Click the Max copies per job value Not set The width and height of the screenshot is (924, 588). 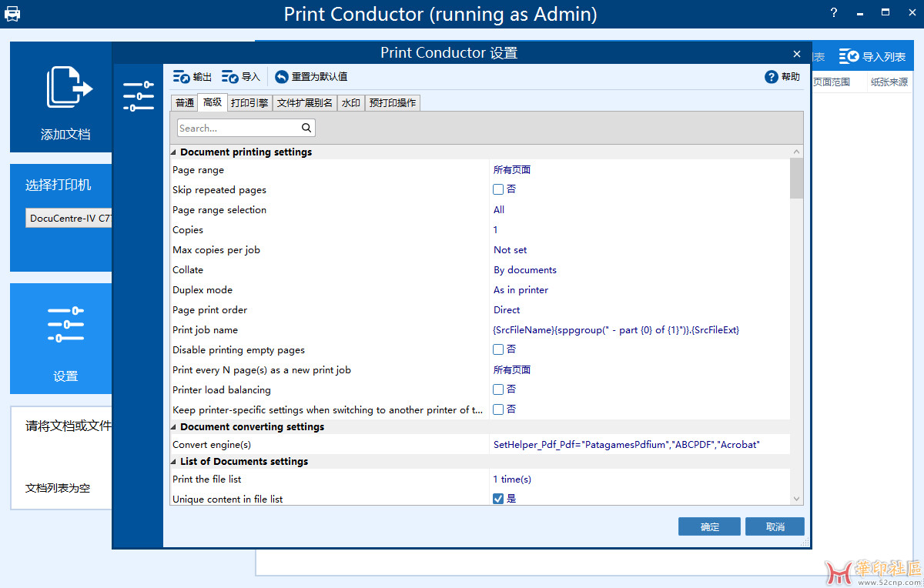coord(511,250)
